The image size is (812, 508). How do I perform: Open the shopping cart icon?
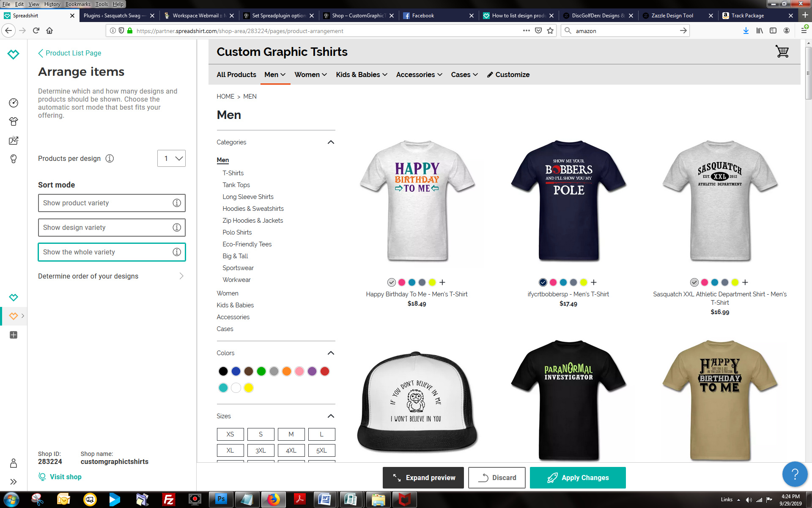point(782,52)
